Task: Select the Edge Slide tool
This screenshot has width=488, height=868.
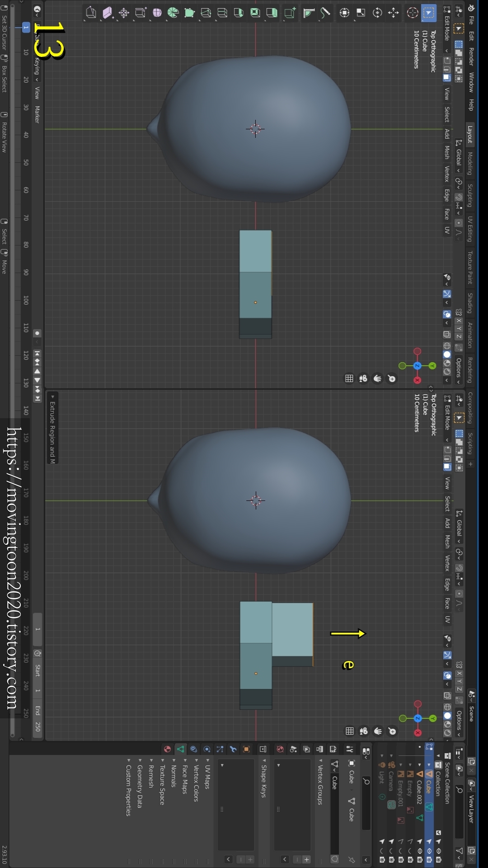Action: 141,13
